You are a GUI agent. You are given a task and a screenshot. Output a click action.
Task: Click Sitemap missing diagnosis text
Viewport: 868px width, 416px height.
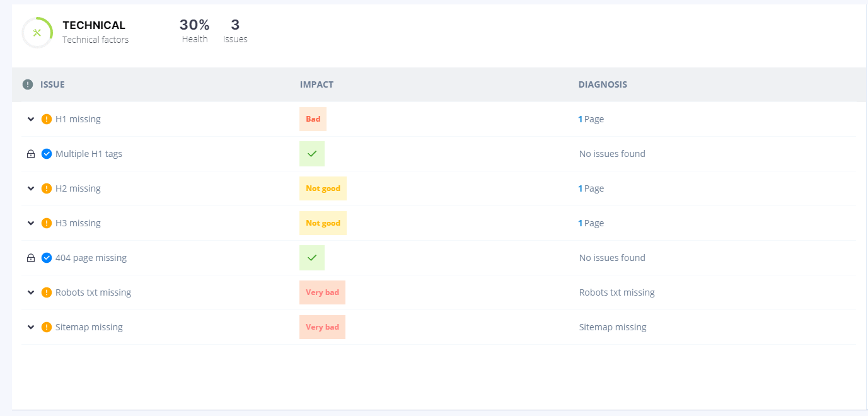(613, 327)
